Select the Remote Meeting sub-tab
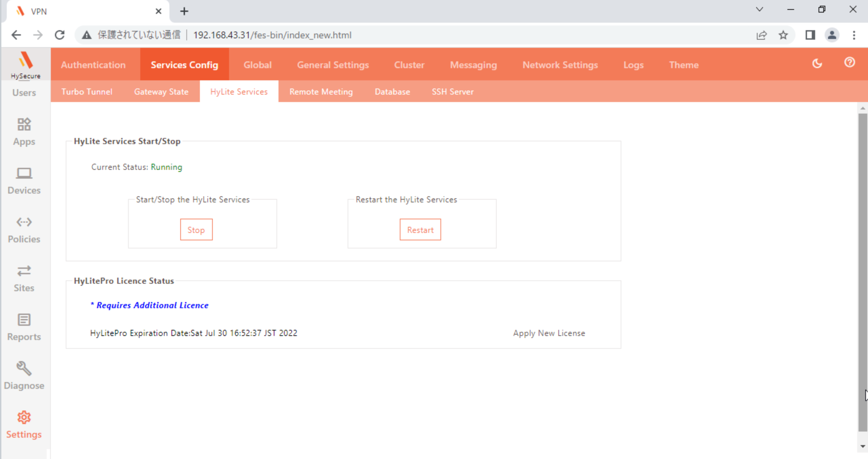 pos(321,92)
